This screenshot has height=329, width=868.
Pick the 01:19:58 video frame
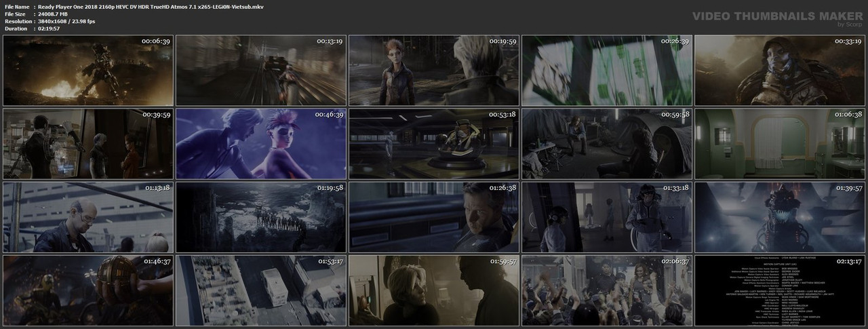tap(261, 216)
